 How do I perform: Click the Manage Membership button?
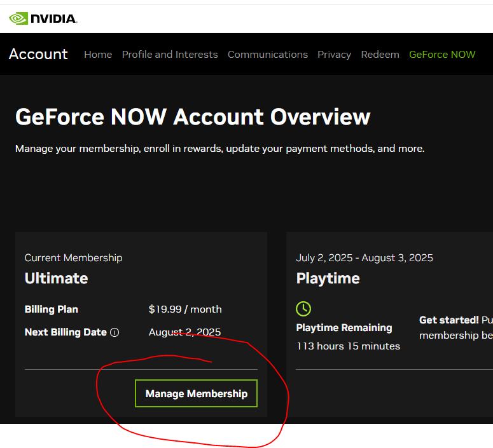(x=196, y=393)
